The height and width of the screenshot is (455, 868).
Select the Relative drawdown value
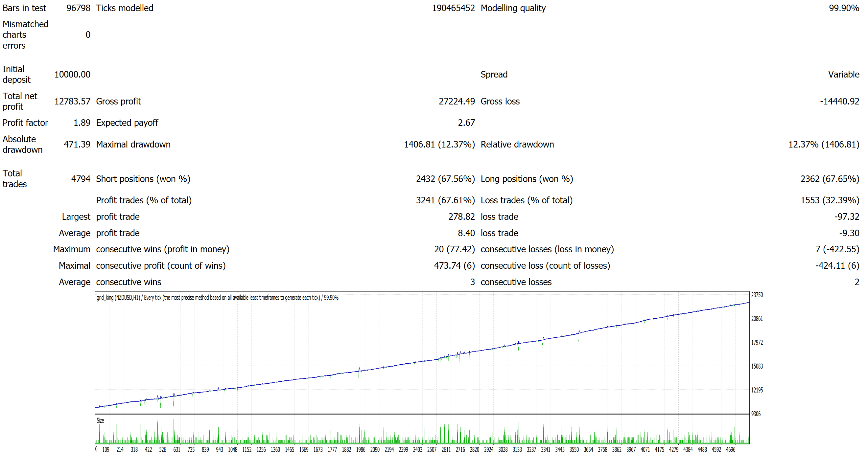(x=824, y=145)
